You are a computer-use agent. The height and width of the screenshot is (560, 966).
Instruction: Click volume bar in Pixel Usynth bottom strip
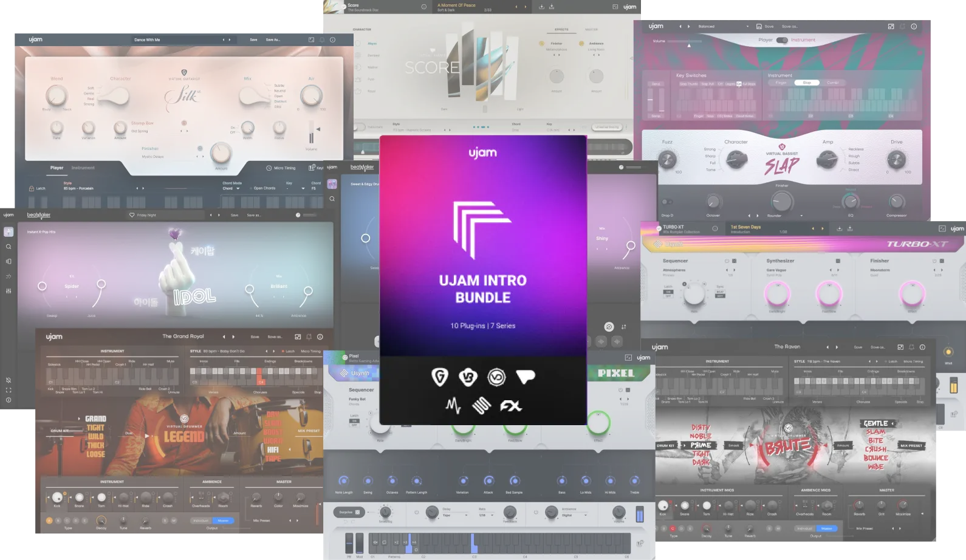pyautogui.click(x=639, y=514)
